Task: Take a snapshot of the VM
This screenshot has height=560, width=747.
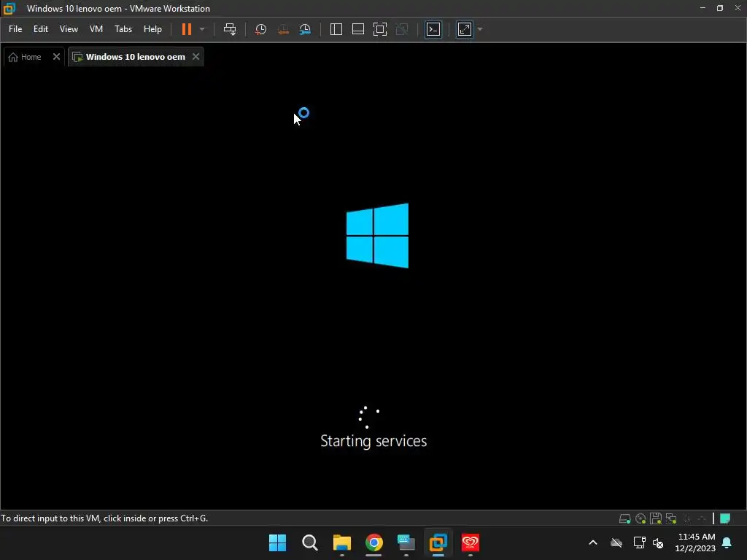Action: tap(260, 29)
